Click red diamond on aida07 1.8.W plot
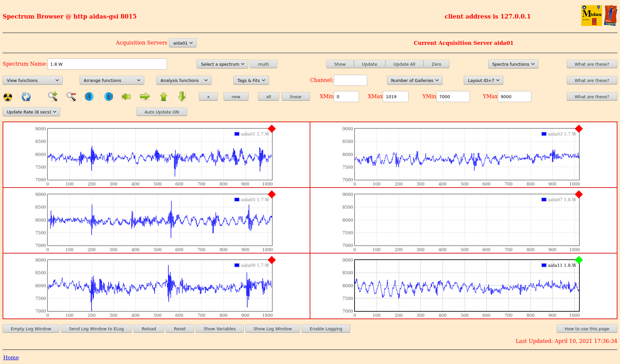620x364 pixels. [x=579, y=194]
